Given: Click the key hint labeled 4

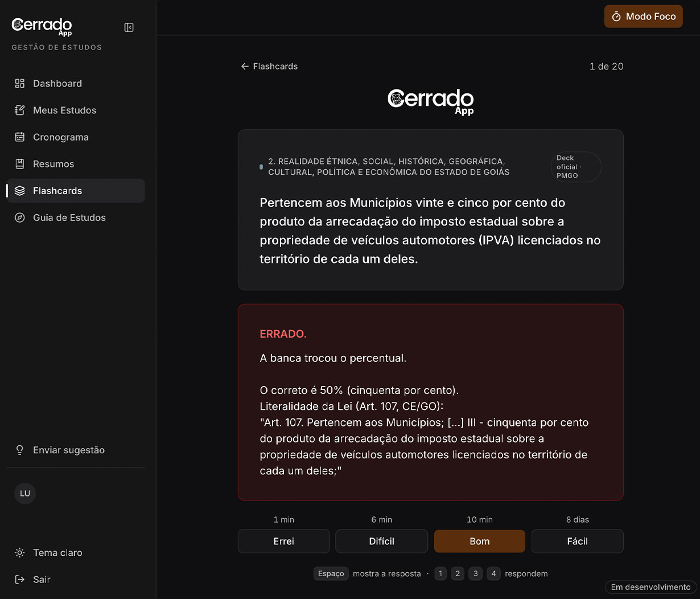Looking at the screenshot, I should pyautogui.click(x=493, y=573).
